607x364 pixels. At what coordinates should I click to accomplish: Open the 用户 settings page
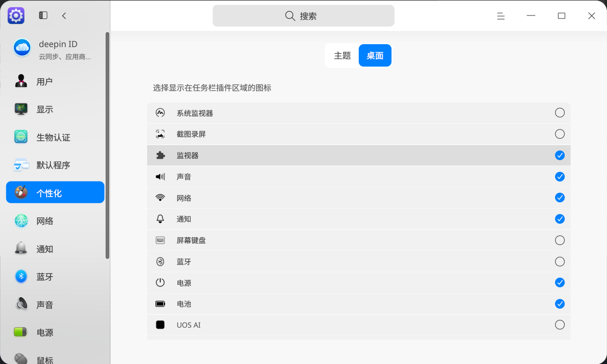(55, 82)
